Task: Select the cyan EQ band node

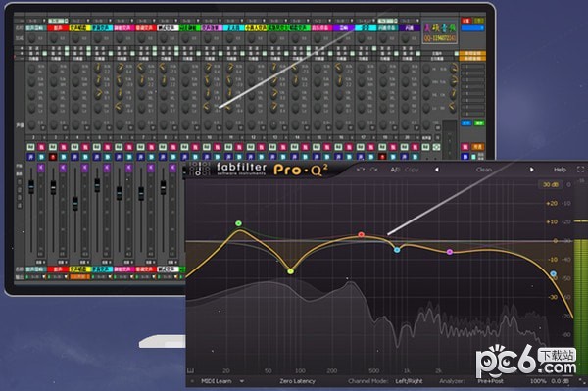Action: click(397, 250)
